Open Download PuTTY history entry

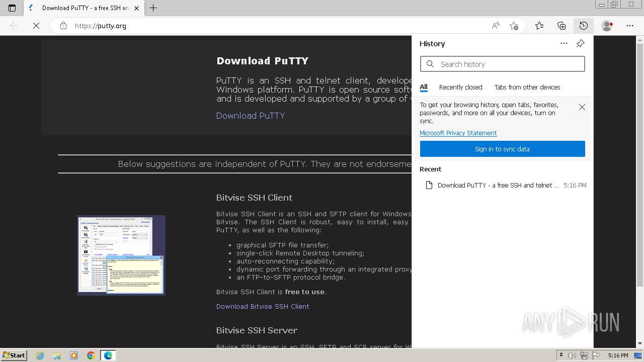pos(502,185)
